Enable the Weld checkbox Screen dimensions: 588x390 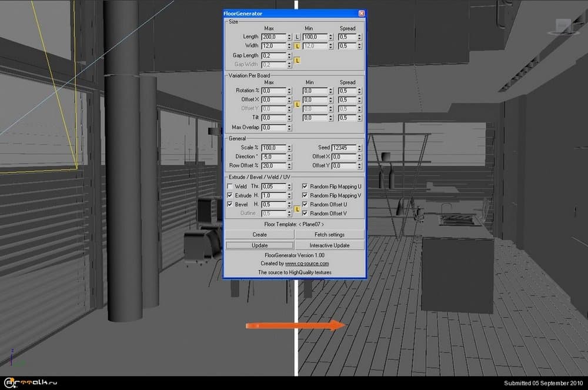tap(230, 186)
